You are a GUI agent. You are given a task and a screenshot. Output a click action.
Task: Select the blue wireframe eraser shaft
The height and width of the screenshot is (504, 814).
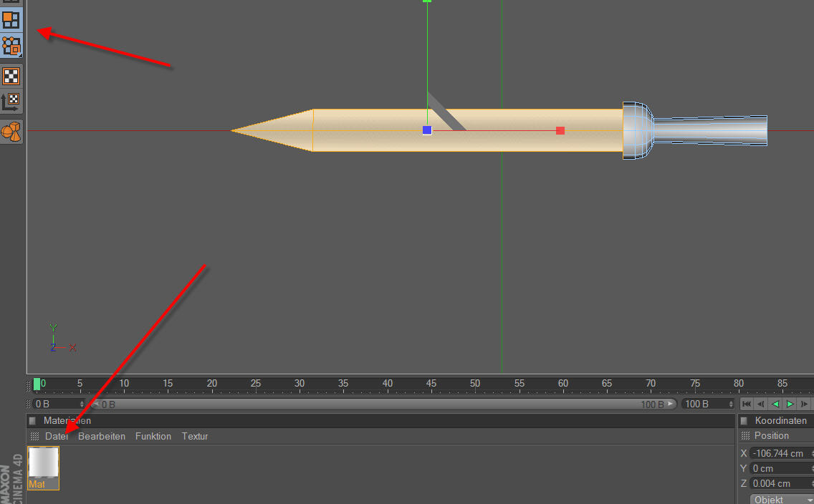tap(710, 130)
